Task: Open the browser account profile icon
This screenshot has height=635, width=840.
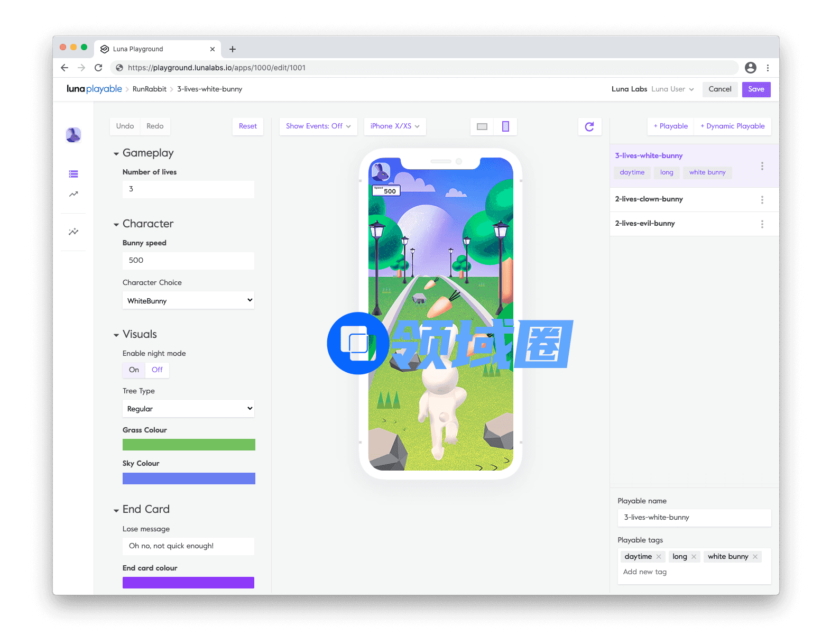Action: [750, 68]
